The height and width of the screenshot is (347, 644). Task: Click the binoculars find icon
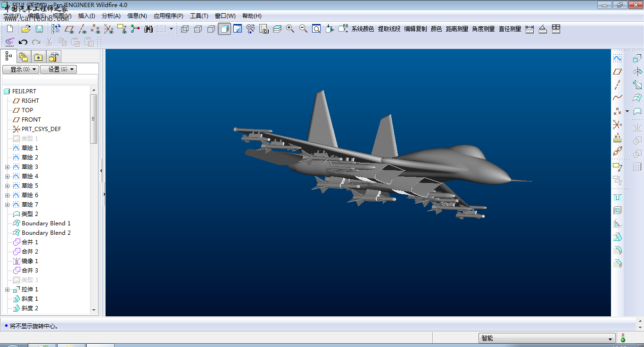pyautogui.click(x=149, y=29)
